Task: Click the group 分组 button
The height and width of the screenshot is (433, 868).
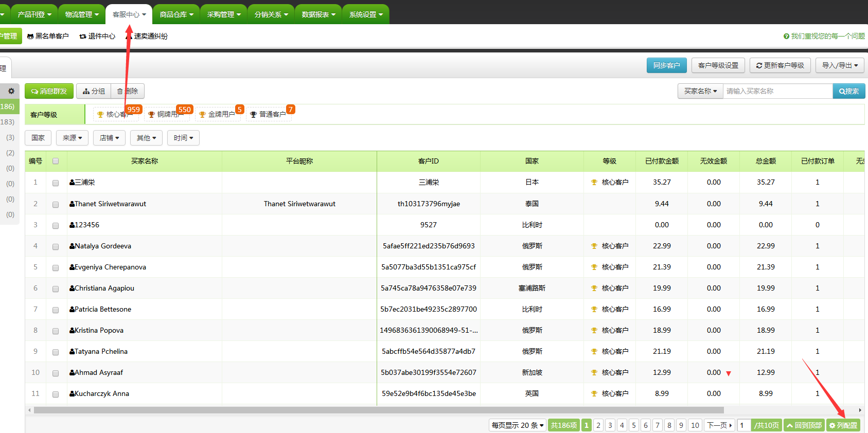Action: [x=94, y=91]
